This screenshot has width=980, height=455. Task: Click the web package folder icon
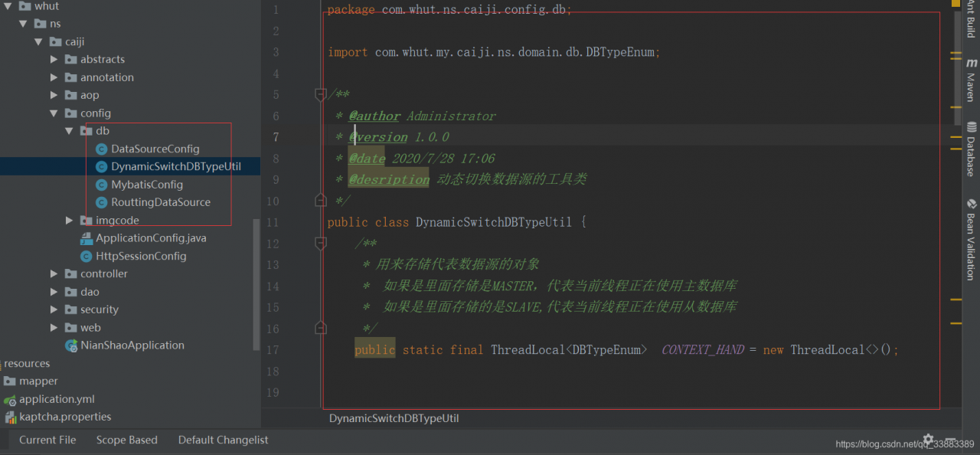point(70,327)
